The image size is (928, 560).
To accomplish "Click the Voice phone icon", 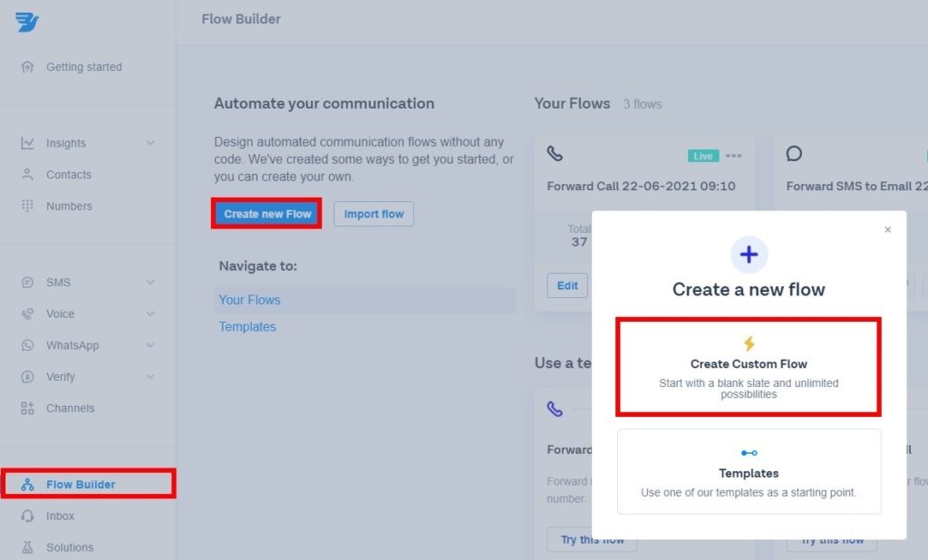I will click(x=27, y=314).
